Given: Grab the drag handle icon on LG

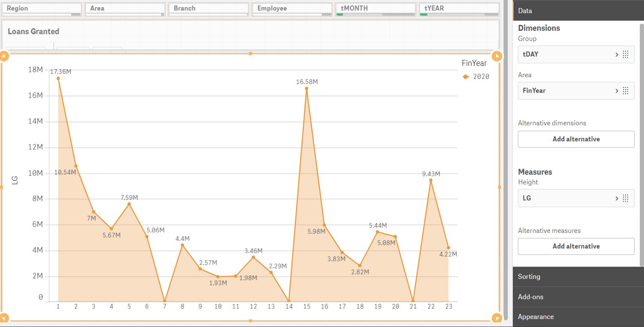Looking at the screenshot, I should point(626,198).
